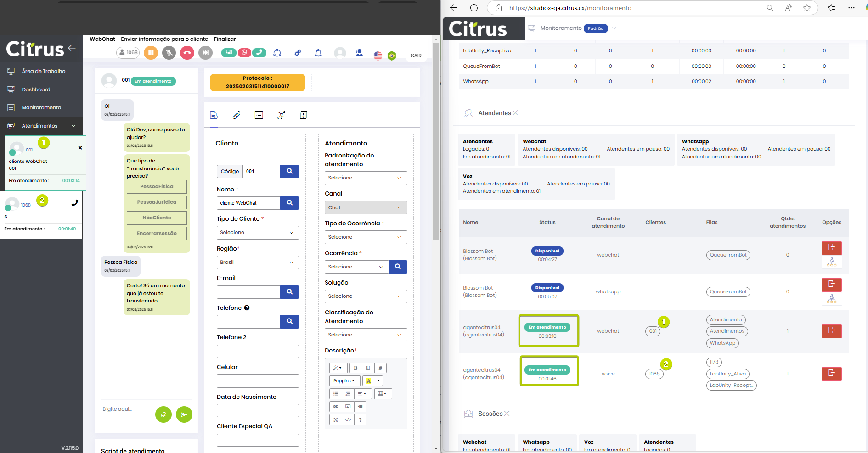Send chat message with green arrow button

pyautogui.click(x=184, y=414)
